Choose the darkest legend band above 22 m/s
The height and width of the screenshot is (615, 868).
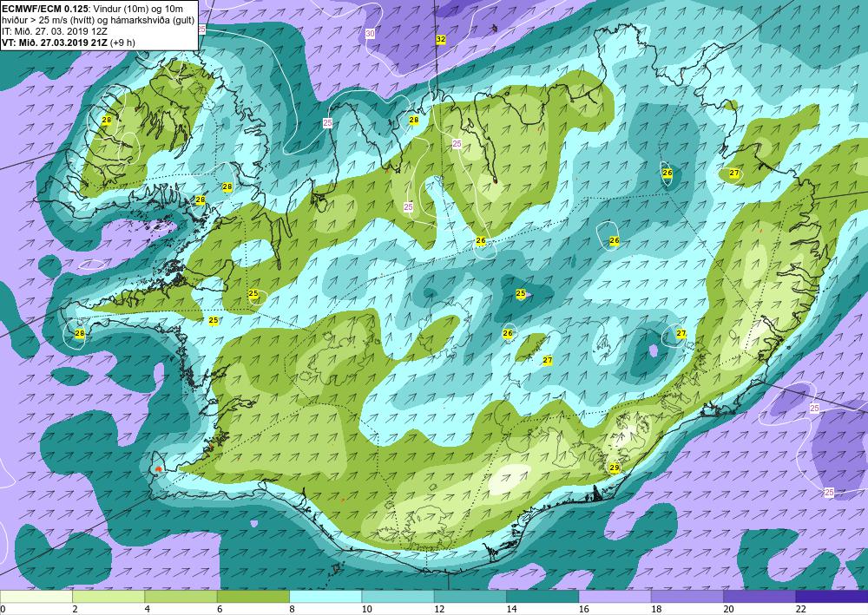832,597
